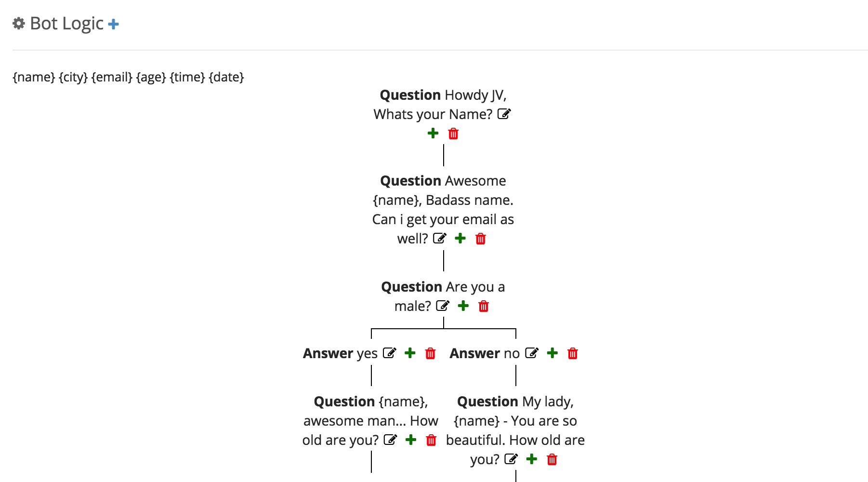The width and height of the screenshot is (868, 482).
Task: Edit the 'awesome man' age question
Action: tap(390, 440)
